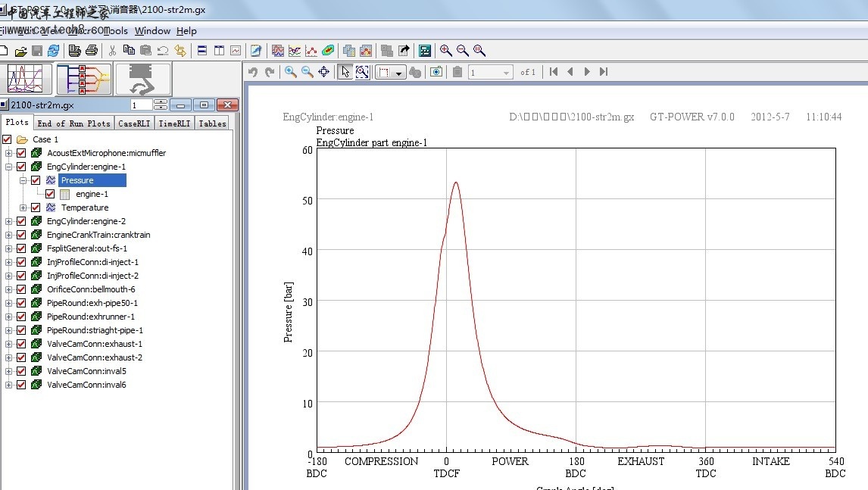This screenshot has height=490, width=868.
Task: Expand the EngCylinder:engine-2 node
Action: pyautogui.click(x=8, y=221)
